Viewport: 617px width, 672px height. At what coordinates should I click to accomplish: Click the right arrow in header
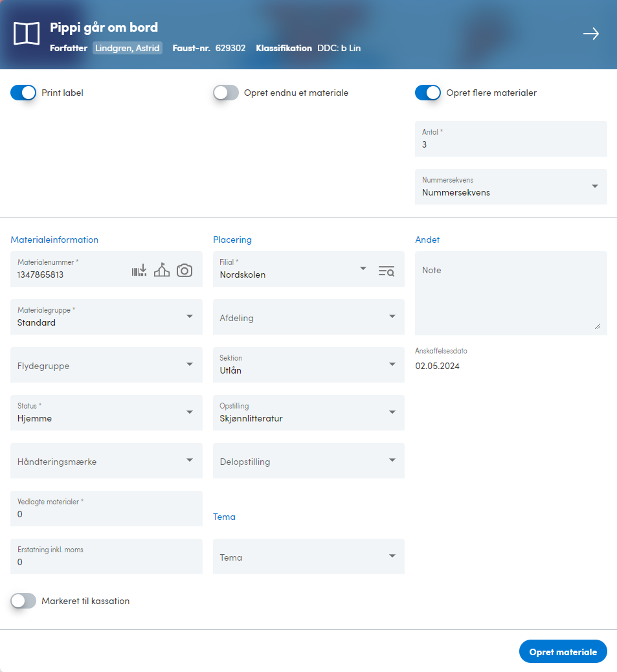pyautogui.click(x=591, y=34)
